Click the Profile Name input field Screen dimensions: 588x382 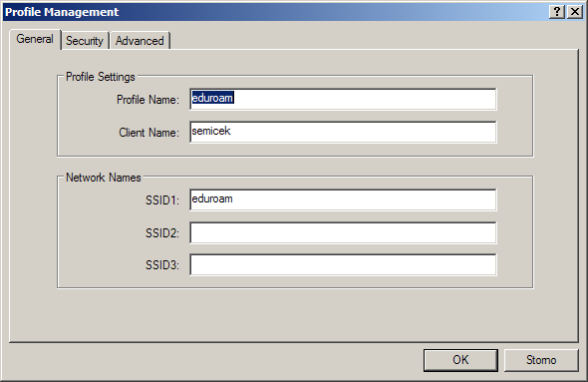coord(343,99)
